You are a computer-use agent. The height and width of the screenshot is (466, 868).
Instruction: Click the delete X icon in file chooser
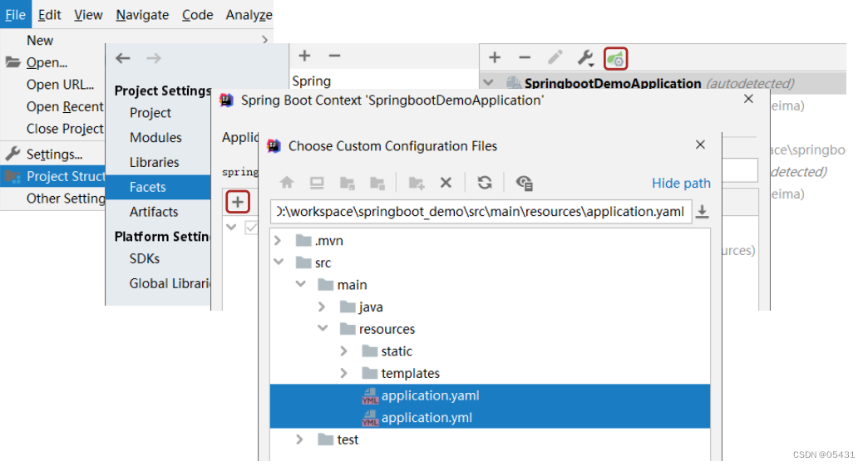(x=446, y=183)
